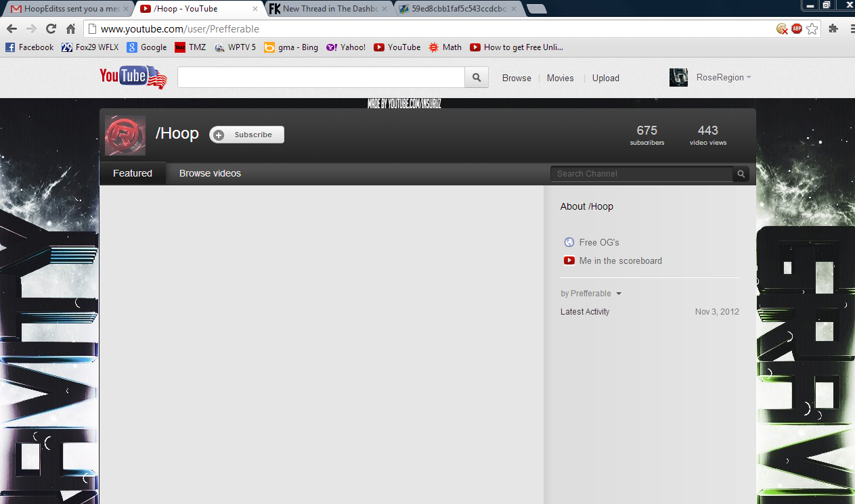
Task: Open the Math bookmark
Action: (445, 47)
